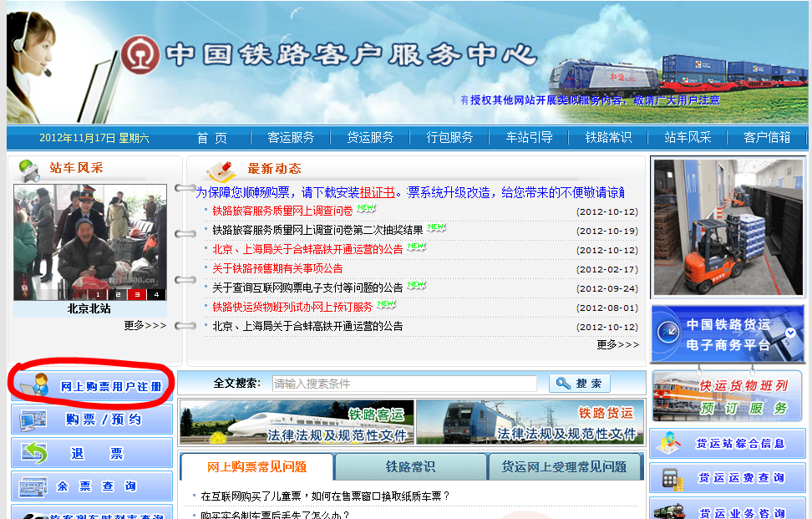Open the 行包服务 menu
Image resolution: width=812 pixels, height=519 pixels.
pos(449,137)
